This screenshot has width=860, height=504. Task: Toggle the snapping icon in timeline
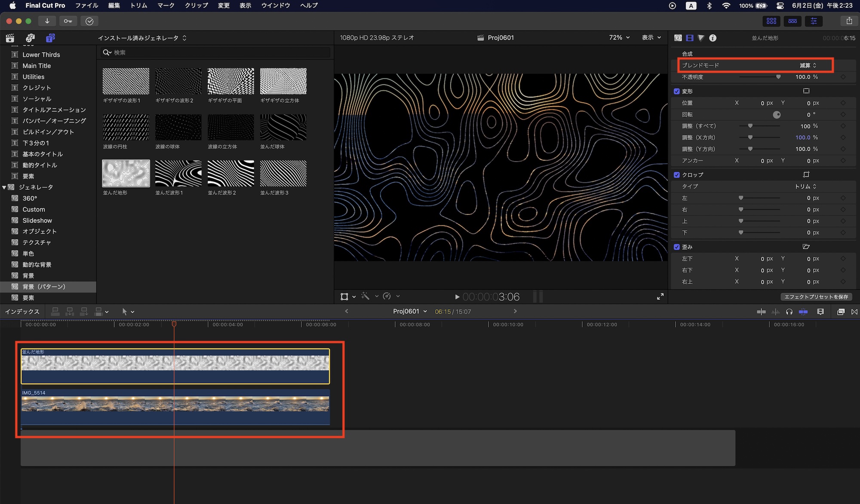[803, 312]
